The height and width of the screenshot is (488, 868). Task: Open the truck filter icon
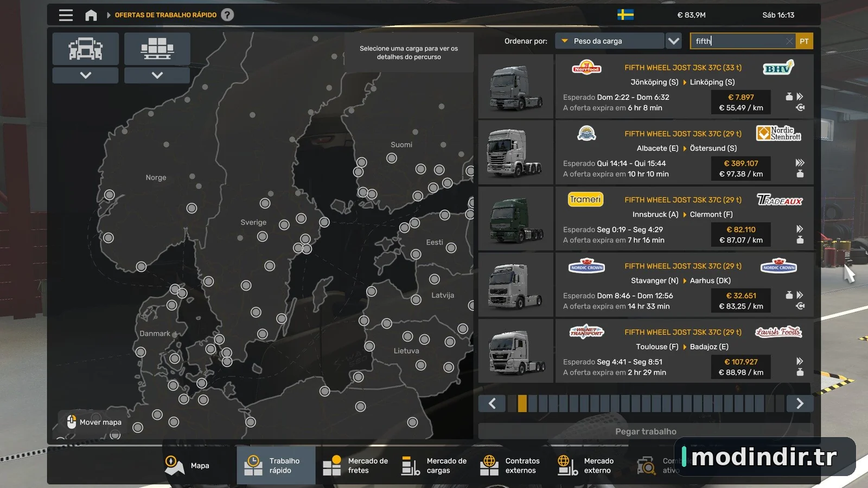[86, 49]
